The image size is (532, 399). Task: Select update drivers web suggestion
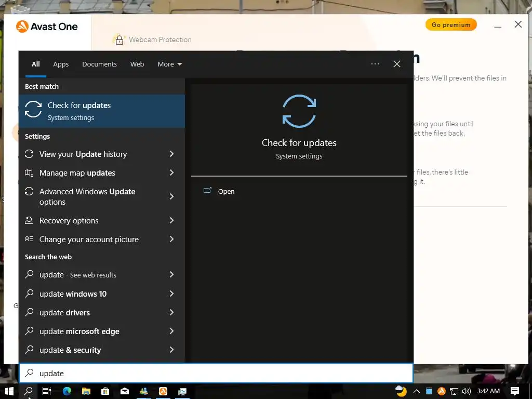[x=102, y=312]
